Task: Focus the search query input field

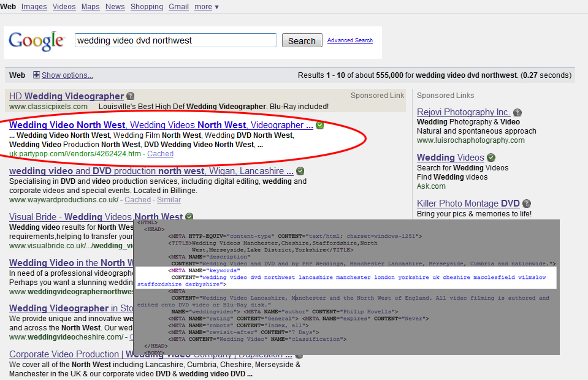Action: 175,40
